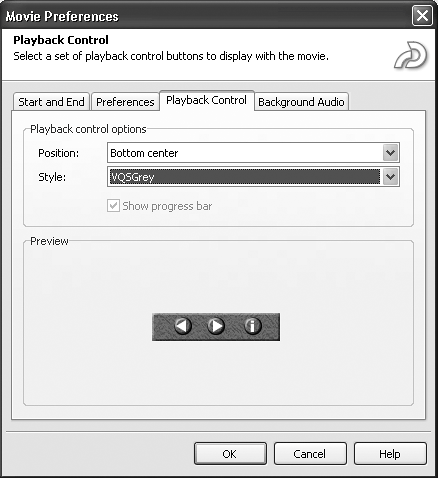
Task: Close the Movie Preferences dialog
Action: coord(422,16)
